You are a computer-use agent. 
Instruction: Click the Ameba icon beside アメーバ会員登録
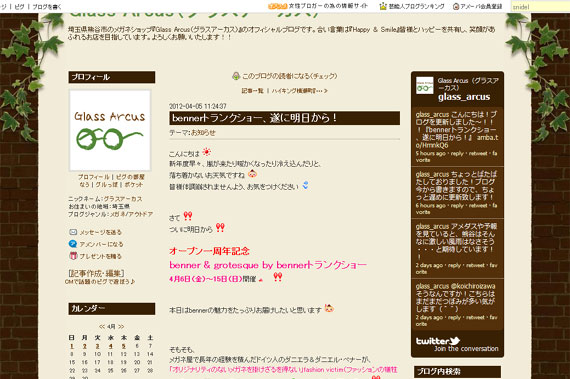456,6
